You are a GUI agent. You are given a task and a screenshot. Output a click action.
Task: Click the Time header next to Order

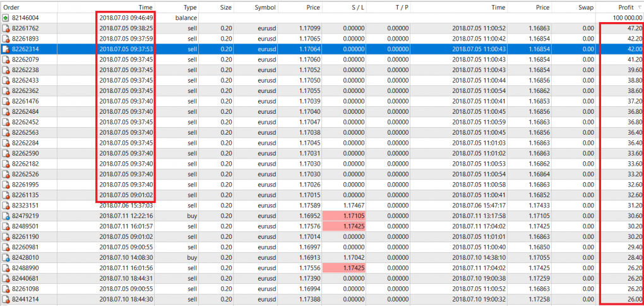pos(146,8)
